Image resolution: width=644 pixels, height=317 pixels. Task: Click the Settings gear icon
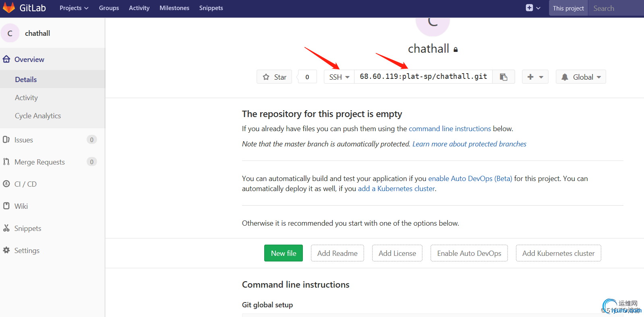[6, 250]
